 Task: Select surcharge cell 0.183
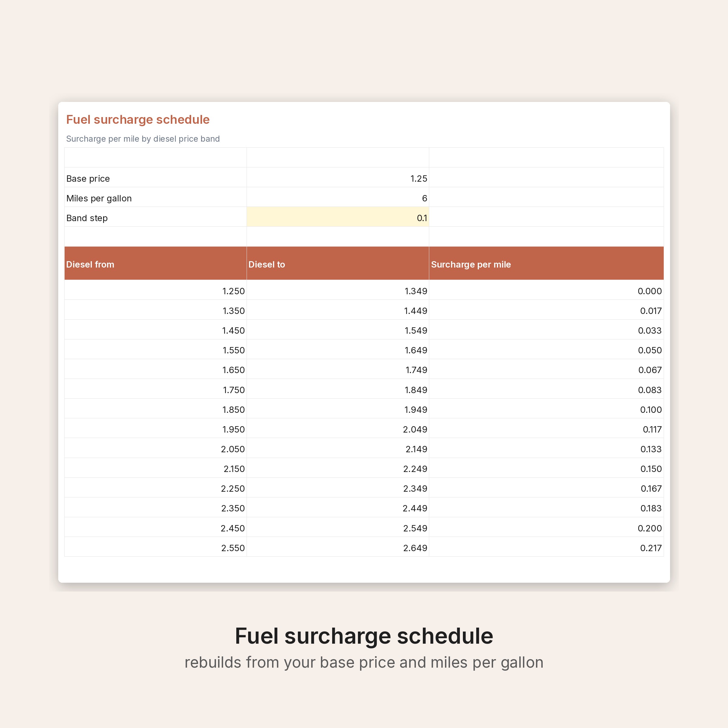click(546, 507)
